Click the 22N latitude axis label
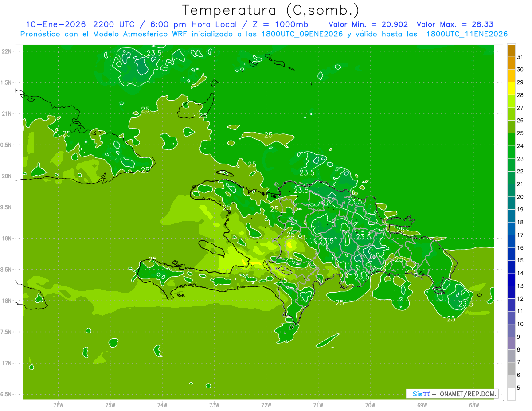532x411 pixels. coord(7,51)
